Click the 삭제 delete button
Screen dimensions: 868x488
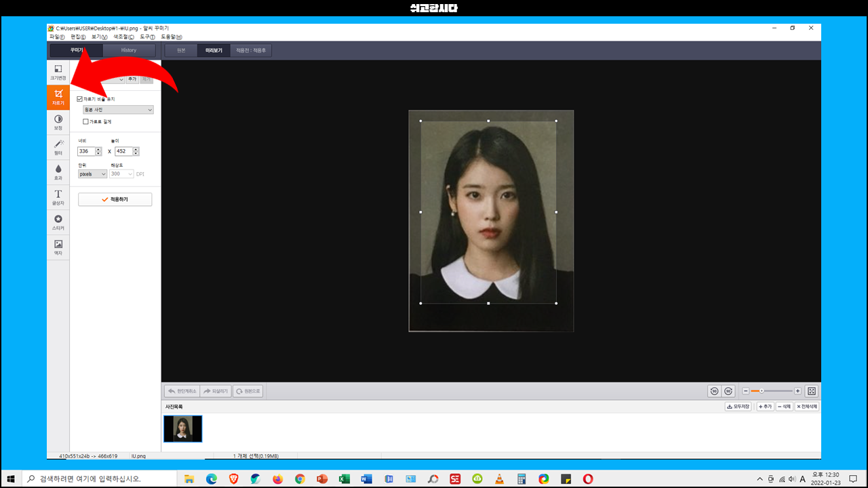[x=784, y=407]
